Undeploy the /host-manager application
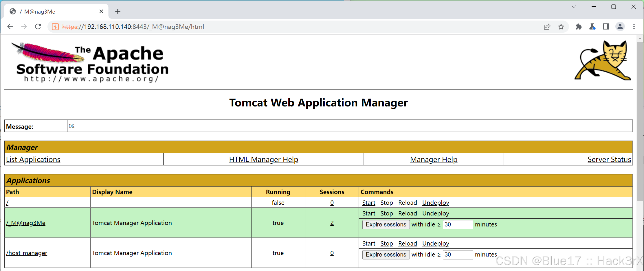644x271 pixels. click(436, 244)
